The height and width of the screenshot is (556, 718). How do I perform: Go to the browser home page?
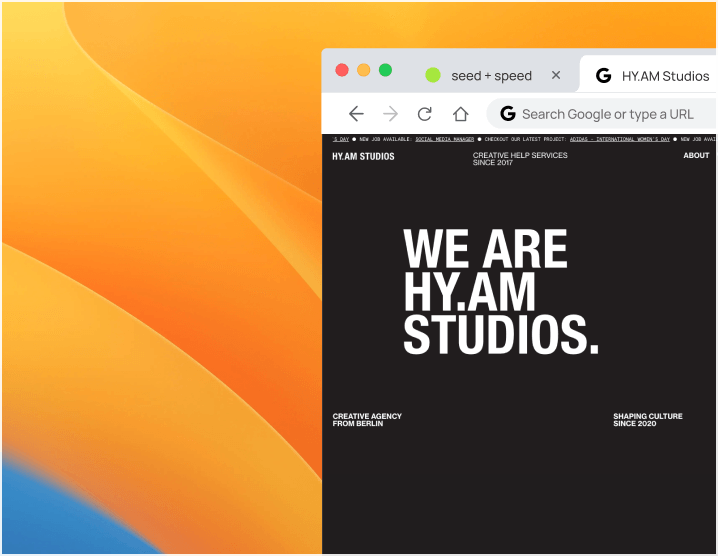[460, 114]
